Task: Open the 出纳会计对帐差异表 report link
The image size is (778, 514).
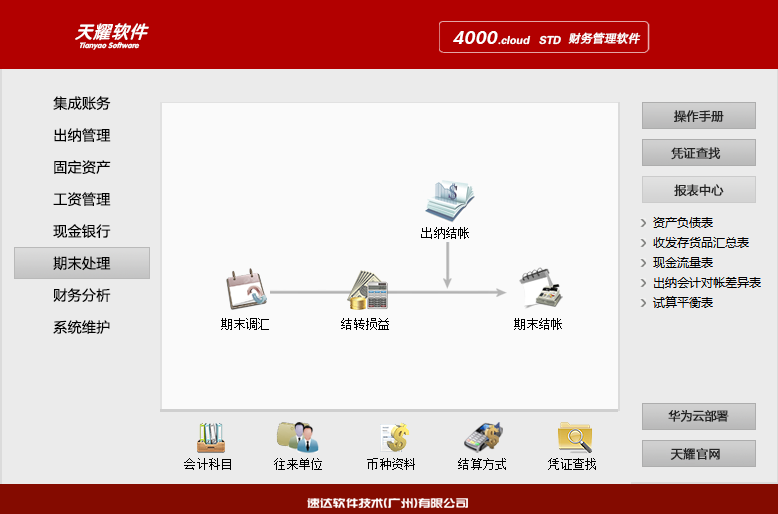Action: [707, 283]
